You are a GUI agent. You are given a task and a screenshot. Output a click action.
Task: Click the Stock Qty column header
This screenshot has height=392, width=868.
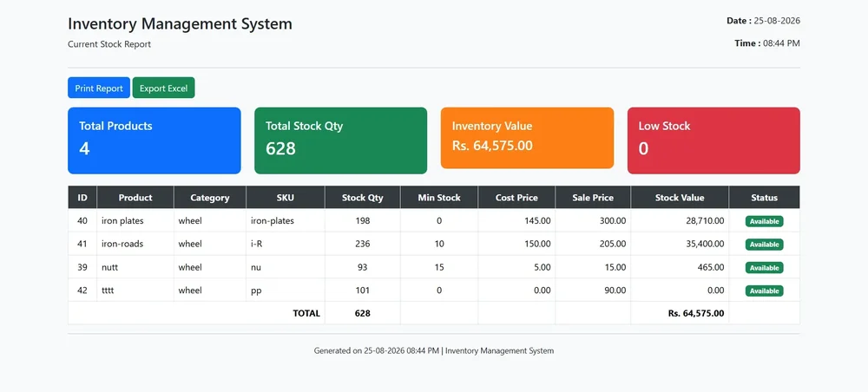point(363,198)
